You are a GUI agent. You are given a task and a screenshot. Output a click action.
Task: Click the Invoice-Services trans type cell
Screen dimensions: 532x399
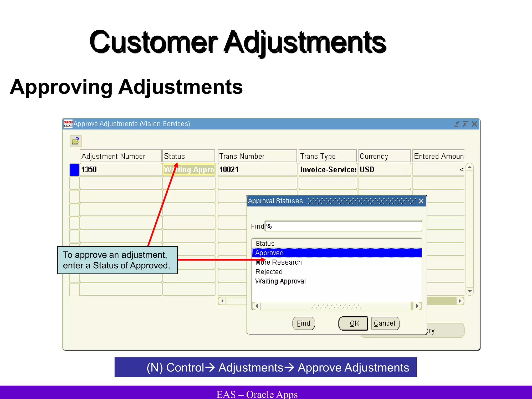tap(328, 170)
